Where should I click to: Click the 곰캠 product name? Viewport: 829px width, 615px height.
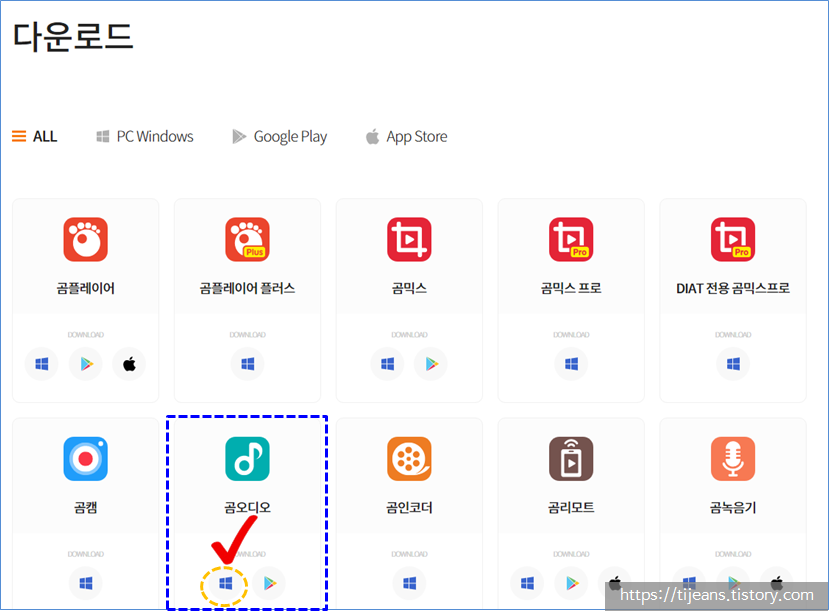(86, 508)
